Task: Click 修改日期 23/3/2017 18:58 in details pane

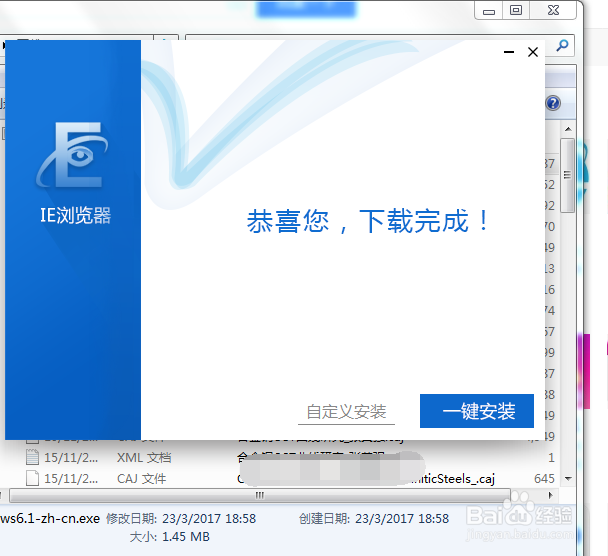Action: (x=181, y=519)
